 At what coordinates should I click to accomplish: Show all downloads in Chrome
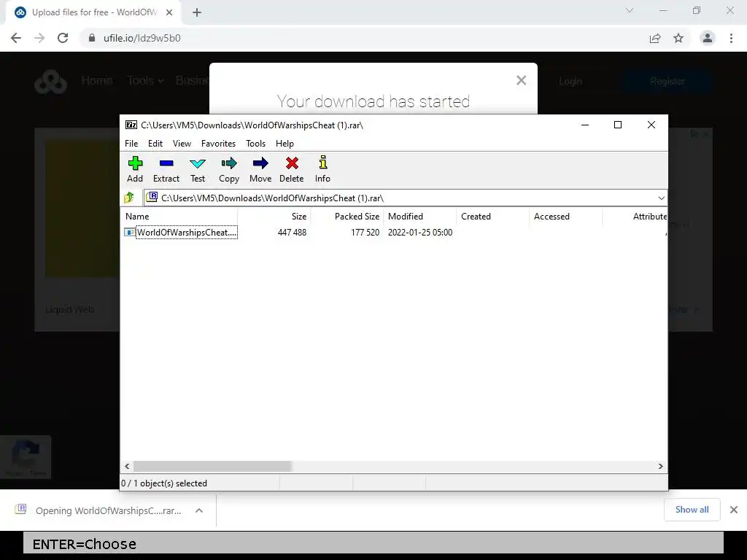pos(692,510)
